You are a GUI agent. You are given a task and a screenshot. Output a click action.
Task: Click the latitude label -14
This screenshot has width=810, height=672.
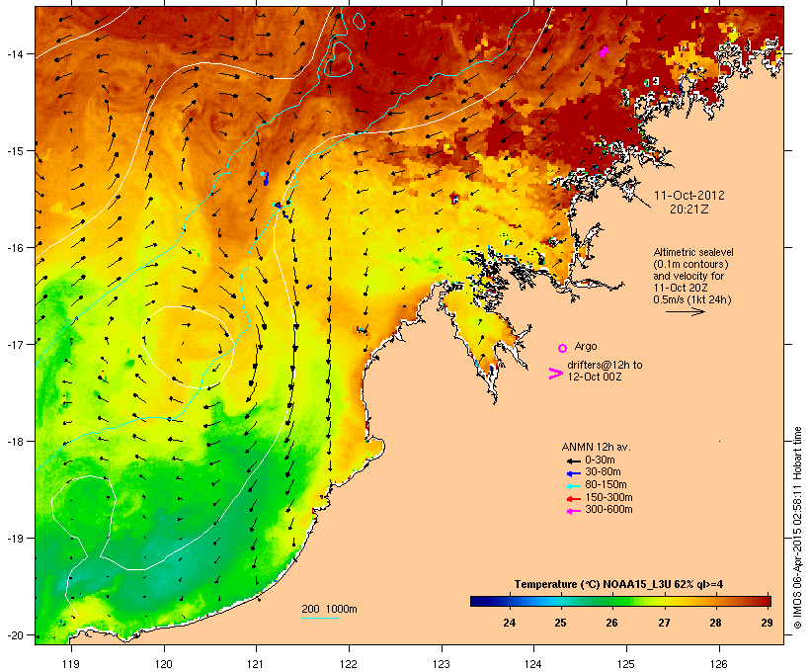coord(14,53)
